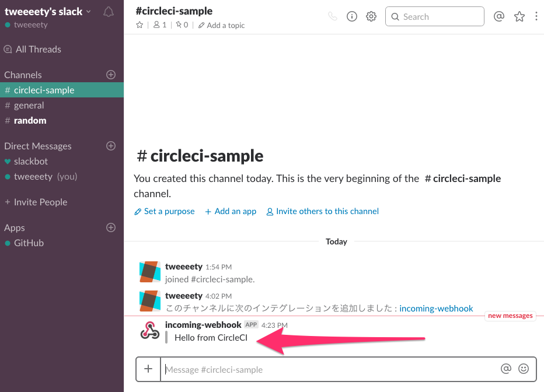The image size is (544, 392).
Task: Open channel settings gear icon
Action: tap(371, 16)
